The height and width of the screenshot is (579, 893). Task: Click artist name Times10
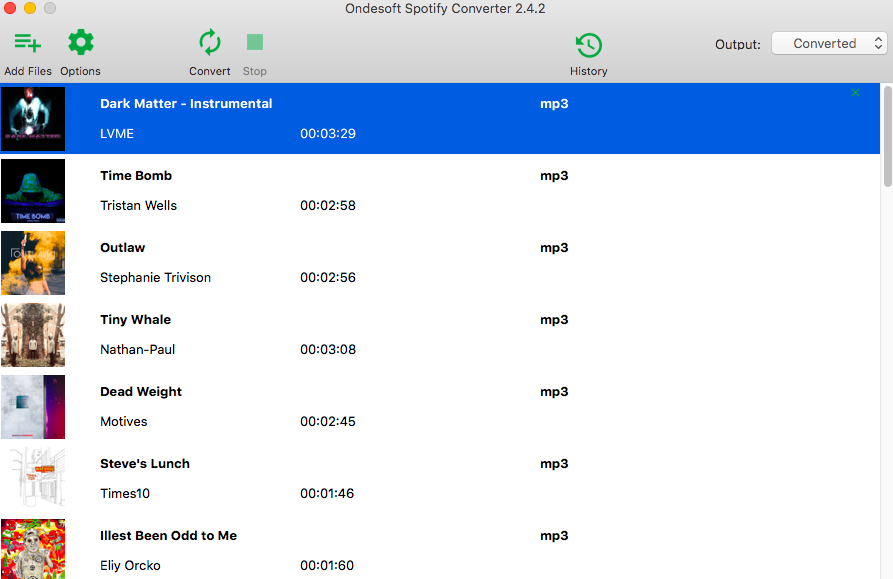click(125, 494)
